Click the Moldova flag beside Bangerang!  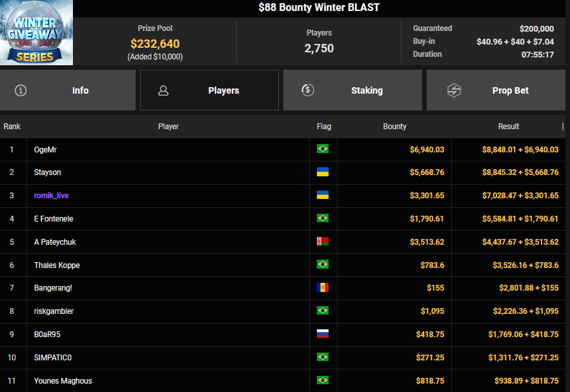tap(323, 288)
